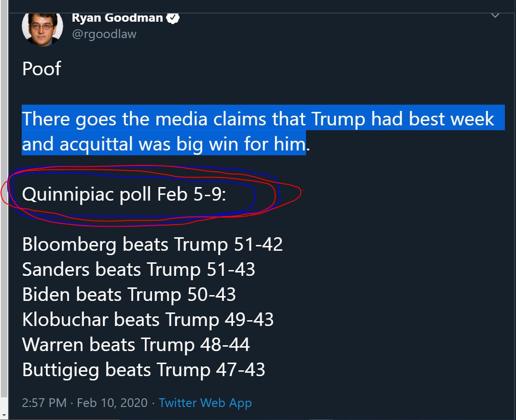Screen dimensions: 516x420
Task: Click the vertical scrollbar track on the left edge
Action: pyautogui.click(x=3, y=204)
